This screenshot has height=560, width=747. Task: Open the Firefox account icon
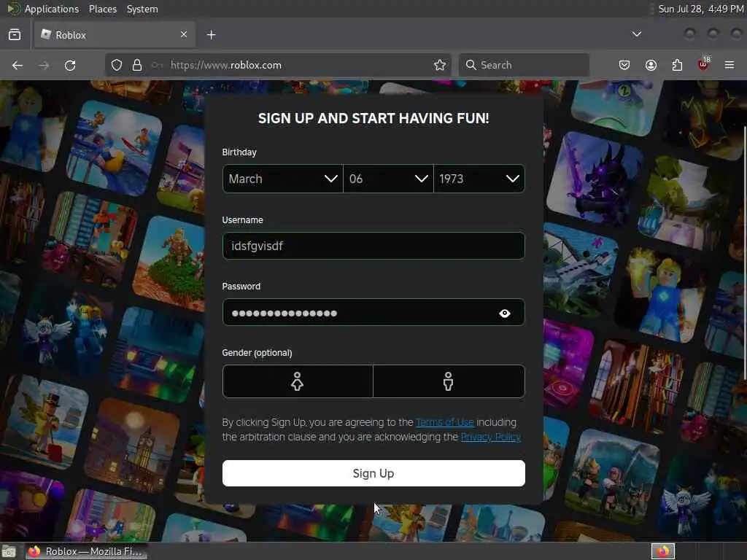coord(651,65)
